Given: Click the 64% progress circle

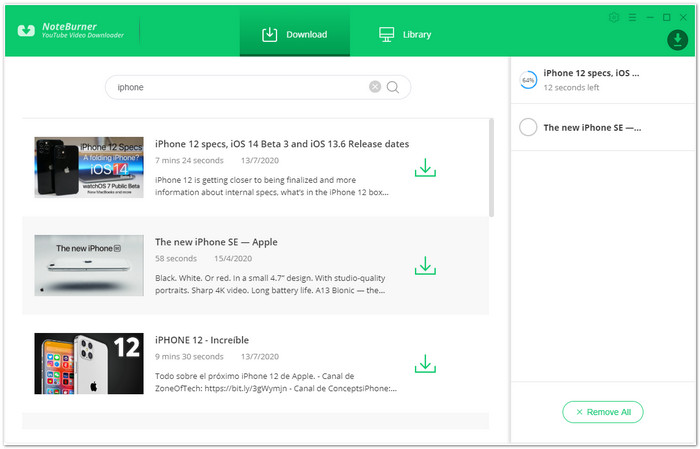Looking at the screenshot, I should 528,80.
